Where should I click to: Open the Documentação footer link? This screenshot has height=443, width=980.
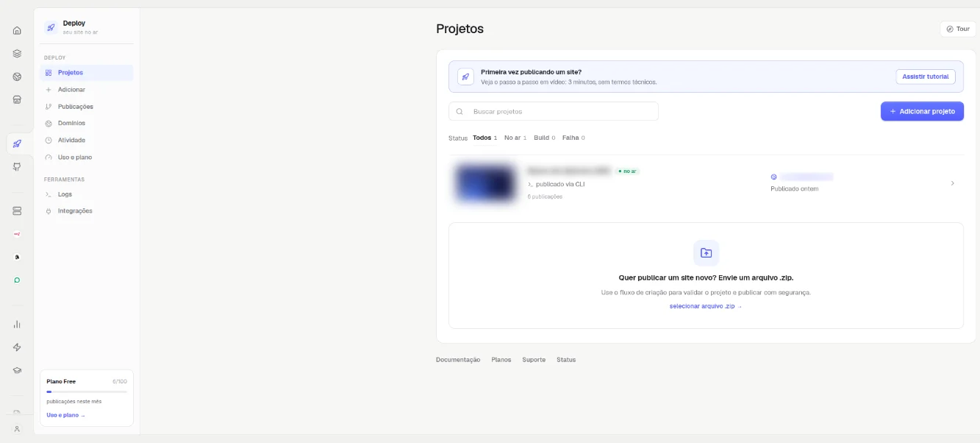coord(458,360)
